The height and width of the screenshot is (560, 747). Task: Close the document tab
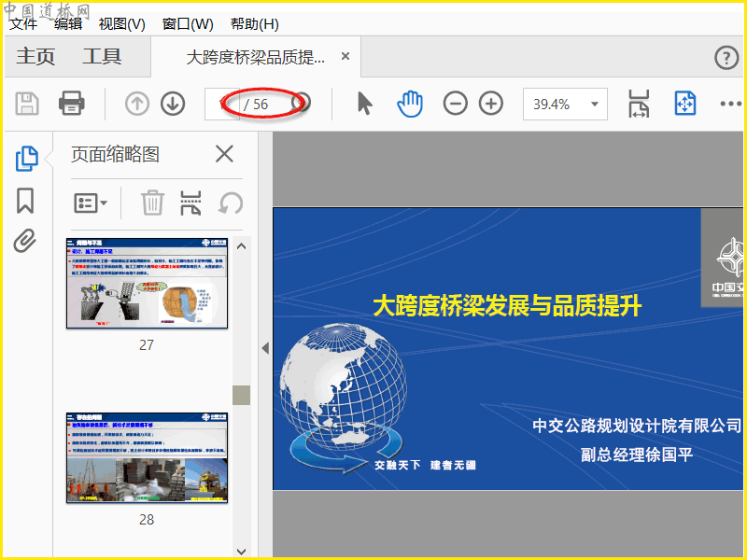pyautogui.click(x=345, y=56)
